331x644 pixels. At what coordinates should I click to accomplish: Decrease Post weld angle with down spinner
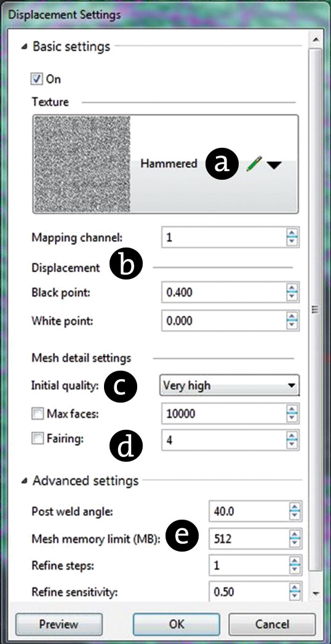point(295,516)
